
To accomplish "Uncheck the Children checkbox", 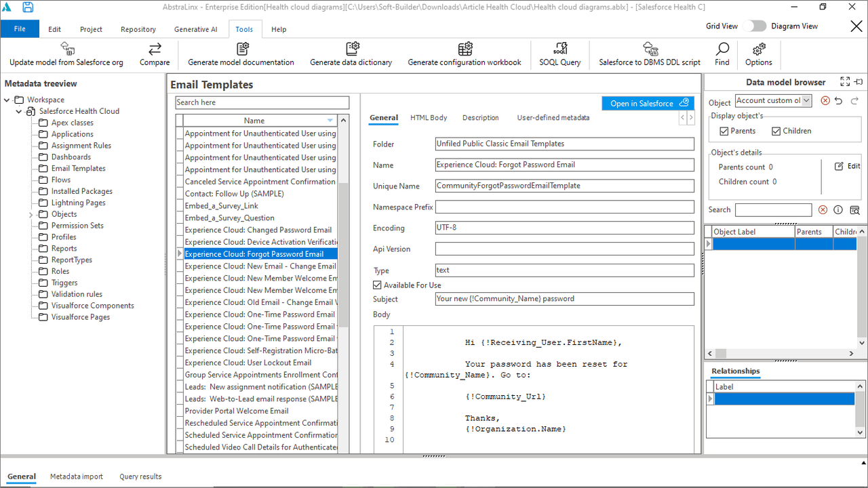I will click(776, 131).
